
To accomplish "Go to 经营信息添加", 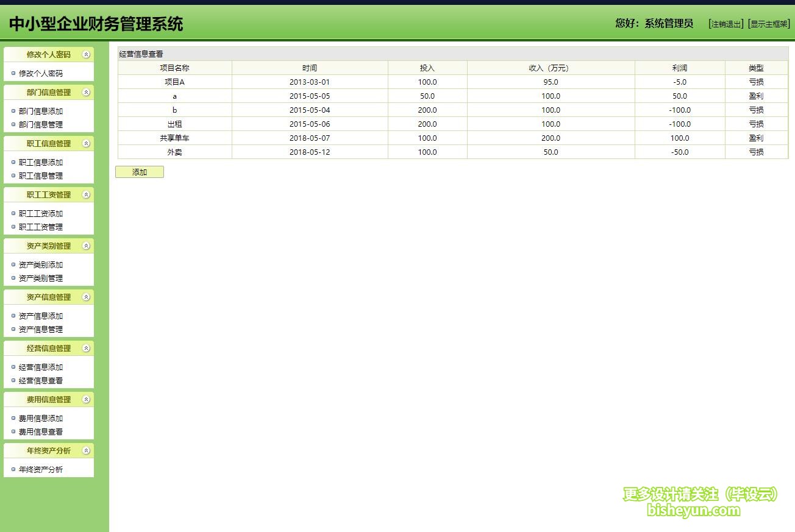I will point(41,367).
